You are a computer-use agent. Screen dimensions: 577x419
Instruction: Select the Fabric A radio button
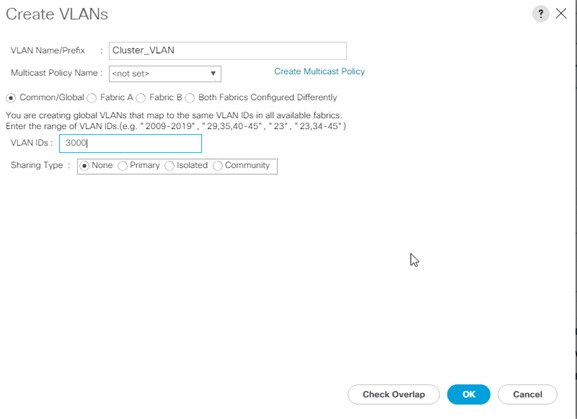92,98
